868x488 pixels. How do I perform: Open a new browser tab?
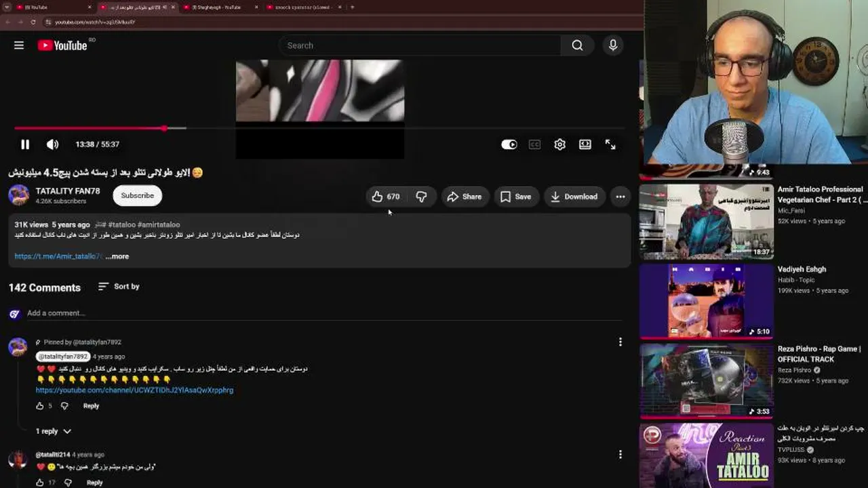352,7
